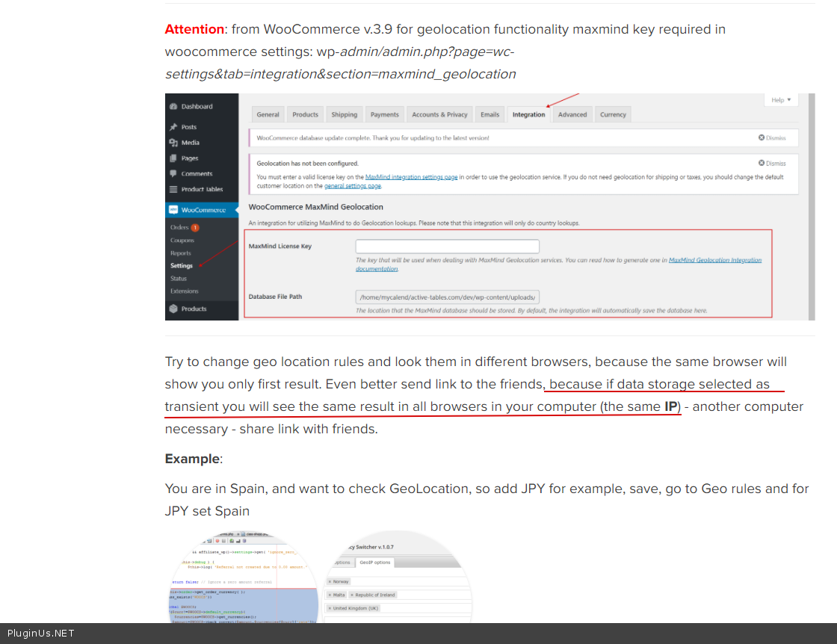Click the Dashboard gauge icon in sidebar
The image size is (837, 644).
coord(173,106)
